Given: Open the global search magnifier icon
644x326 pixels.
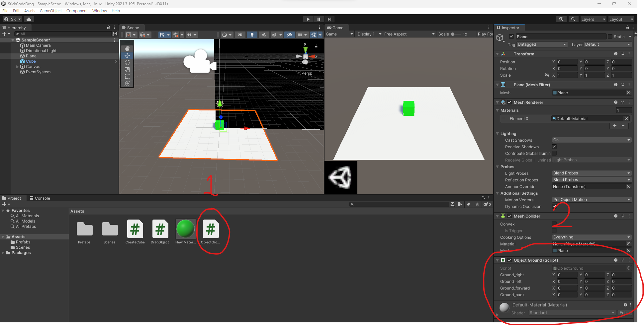Looking at the screenshot, I should click(573, 19).
